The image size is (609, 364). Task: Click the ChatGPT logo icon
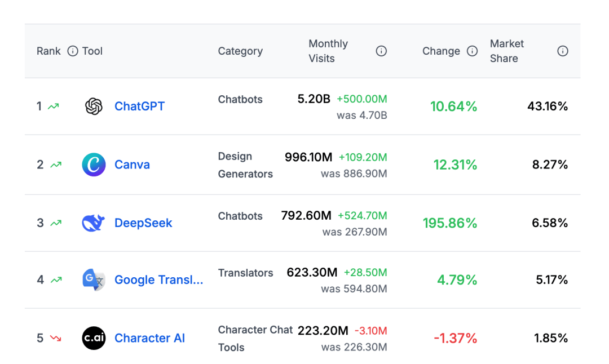coord(94,106)
